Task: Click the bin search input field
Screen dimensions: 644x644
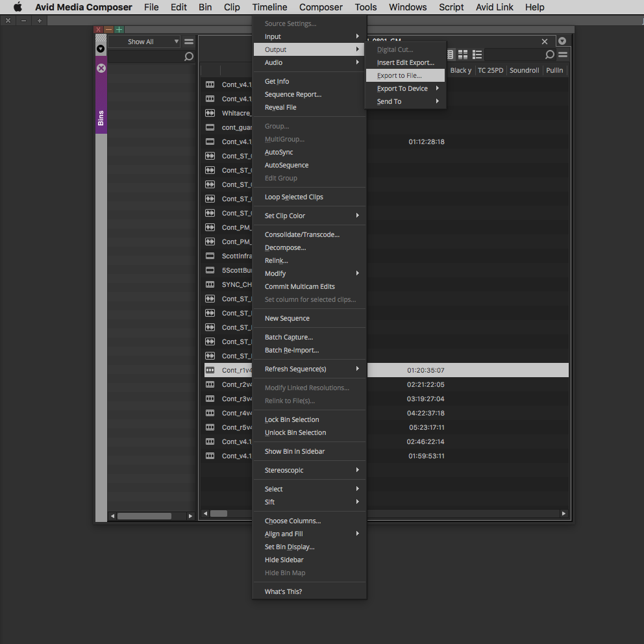Action: click(x=515, y=55)
